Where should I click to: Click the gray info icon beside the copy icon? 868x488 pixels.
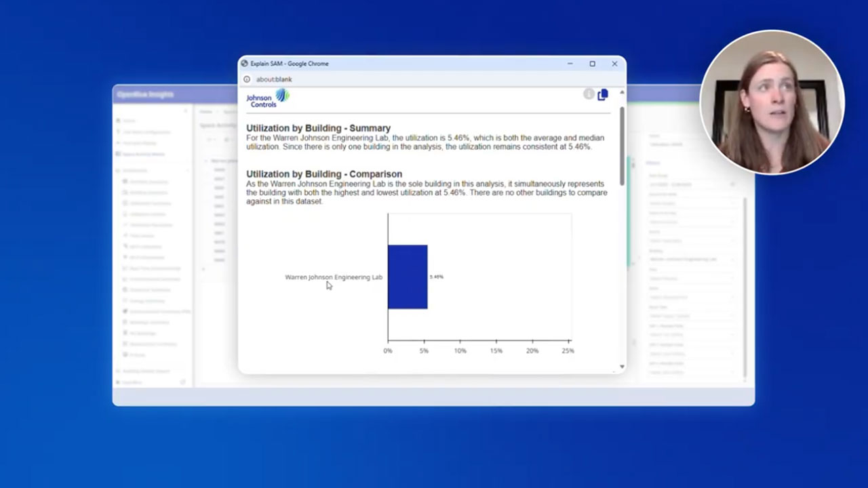point(589,94)
